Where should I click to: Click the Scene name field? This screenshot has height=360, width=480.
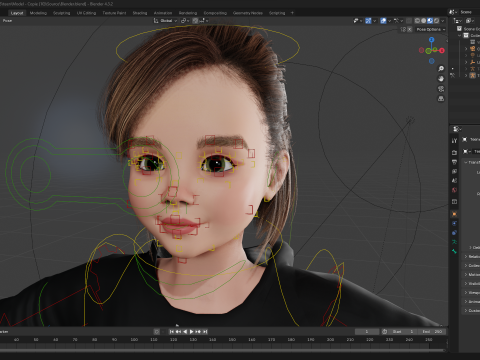(x=469, y=12)
